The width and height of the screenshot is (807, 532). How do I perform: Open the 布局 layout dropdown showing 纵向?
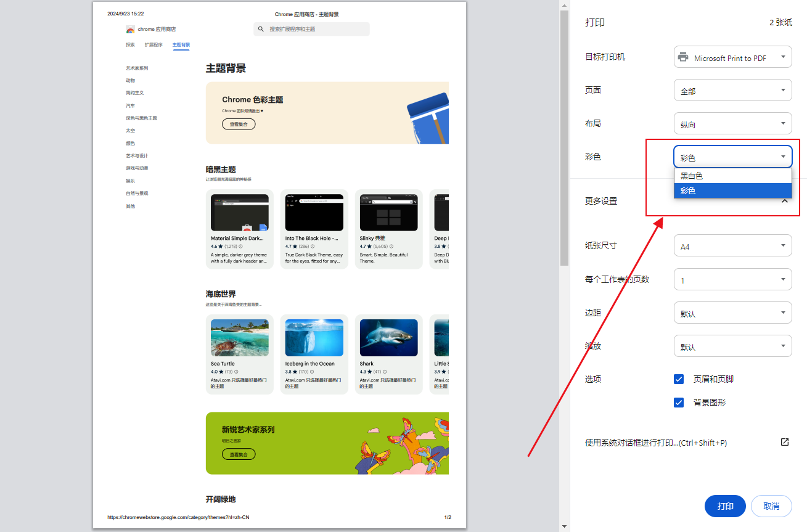(x=732, y=124)
